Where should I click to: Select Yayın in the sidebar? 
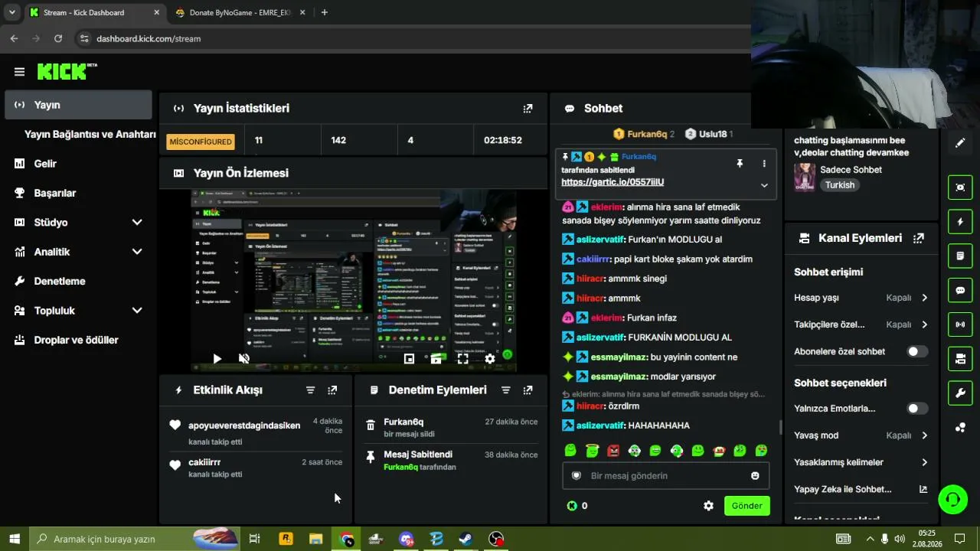78,105
